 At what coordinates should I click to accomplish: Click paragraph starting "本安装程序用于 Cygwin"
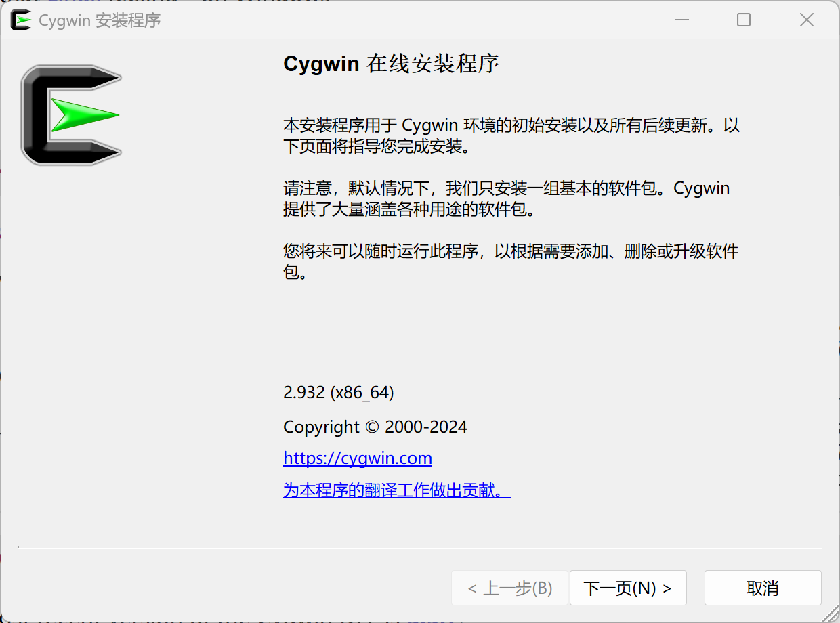[x=511, y=135]
